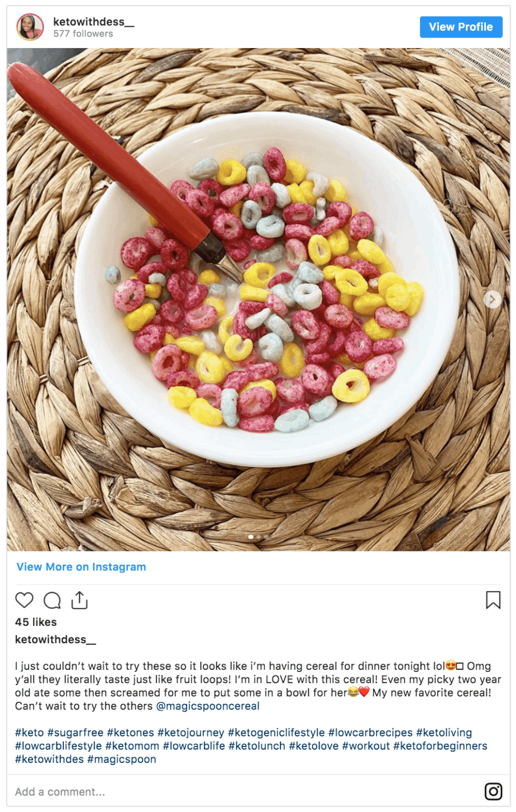Open the #sugarfree hashtag

pyautogui.click(x=76, y=732)
